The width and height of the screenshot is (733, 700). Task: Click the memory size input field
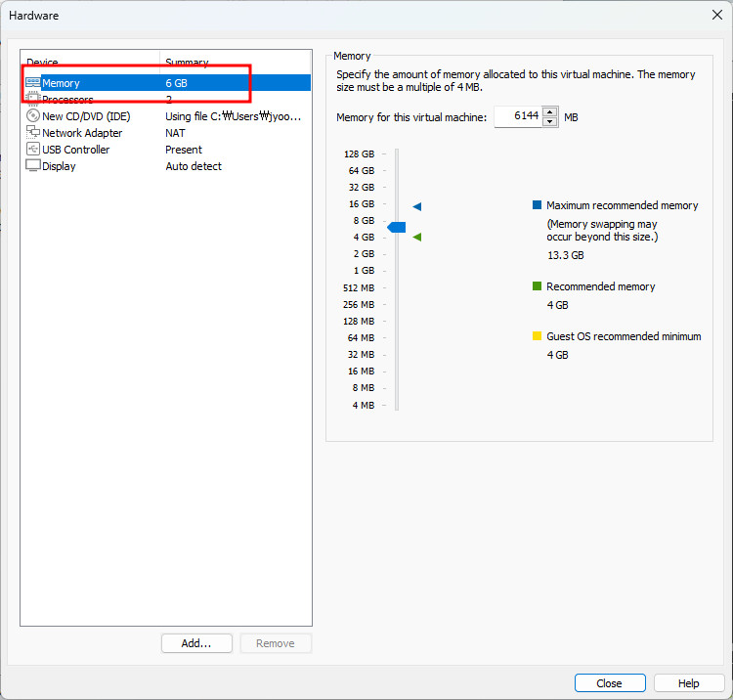518,116
